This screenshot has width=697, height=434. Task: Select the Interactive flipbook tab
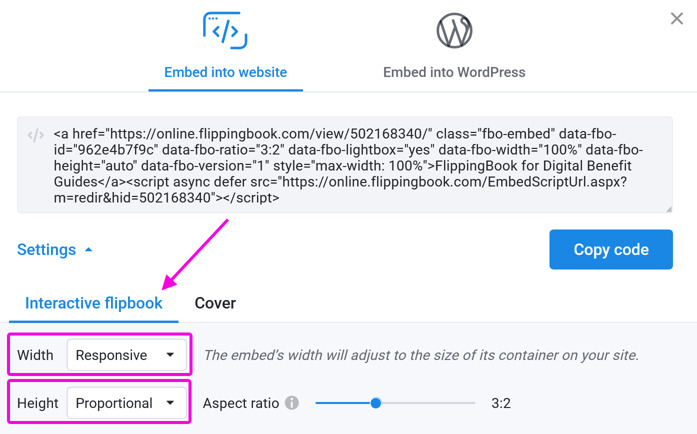[93, 303]
